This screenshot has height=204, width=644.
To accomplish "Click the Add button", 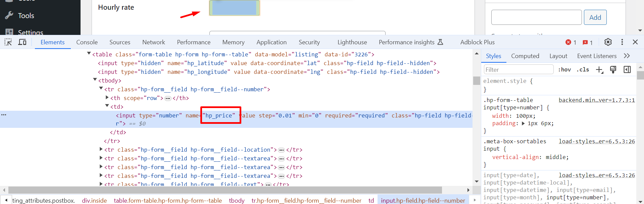I will (595, 17).
